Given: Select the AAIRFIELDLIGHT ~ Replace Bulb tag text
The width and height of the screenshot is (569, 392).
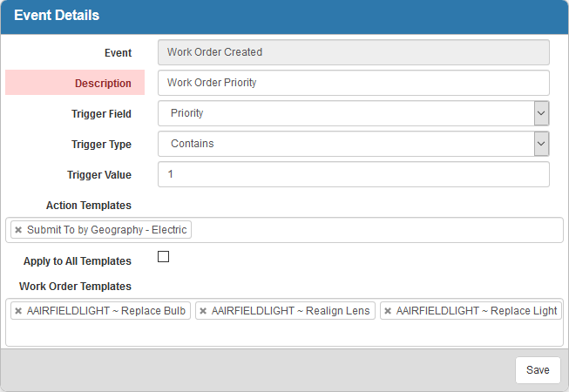Looking at the screenshot, I should [x=106, y=311].
